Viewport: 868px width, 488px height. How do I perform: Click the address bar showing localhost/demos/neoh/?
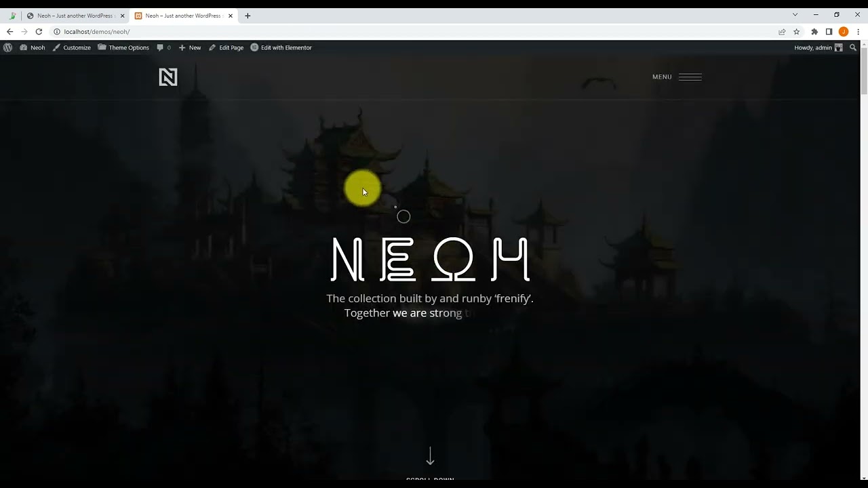(x=414, y=32)
